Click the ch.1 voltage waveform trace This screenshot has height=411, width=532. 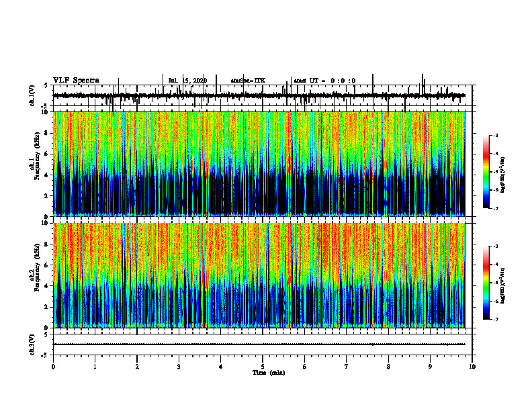point(259,95)
